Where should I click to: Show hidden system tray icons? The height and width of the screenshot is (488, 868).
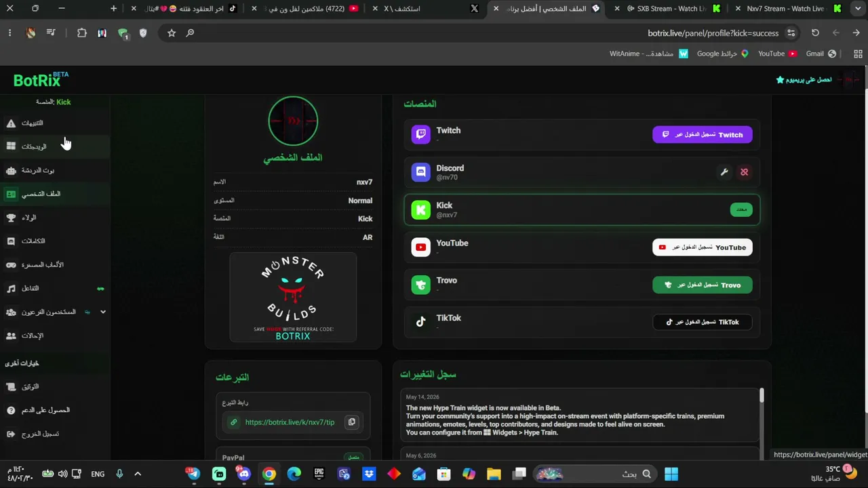[138, 474]
